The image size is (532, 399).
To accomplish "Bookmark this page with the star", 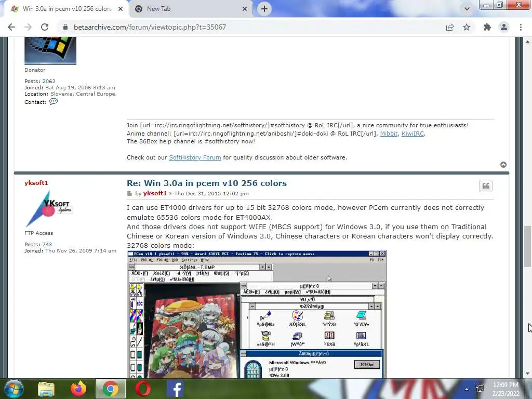I will 467,27.
